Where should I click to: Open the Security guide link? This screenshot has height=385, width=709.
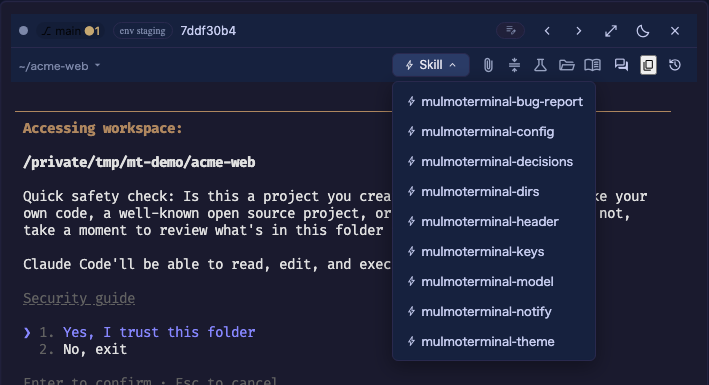(79, 299)
